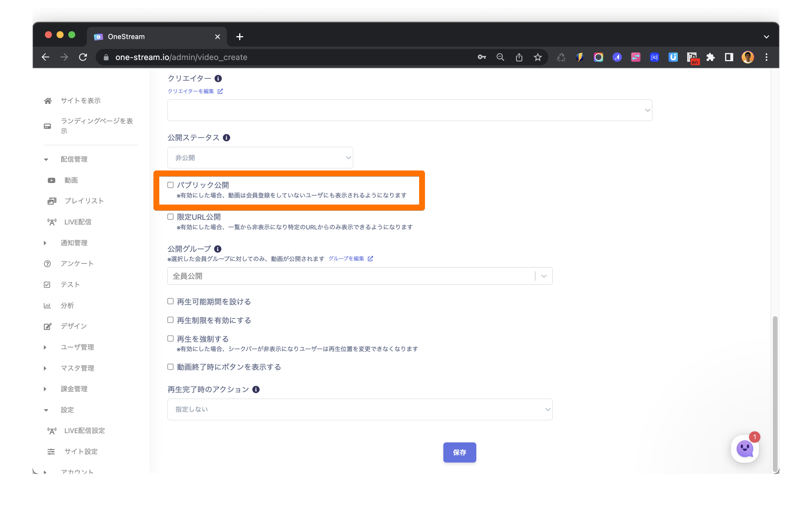Screen dimensions: 812x517
Task: Select サイト設定 in the sidebar
Action: click(x=81, y=452)
